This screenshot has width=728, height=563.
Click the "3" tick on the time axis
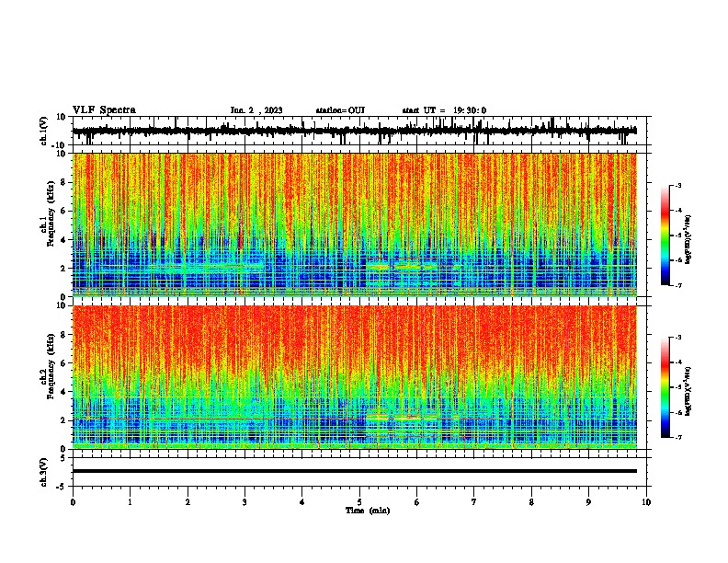click(245, 502)
